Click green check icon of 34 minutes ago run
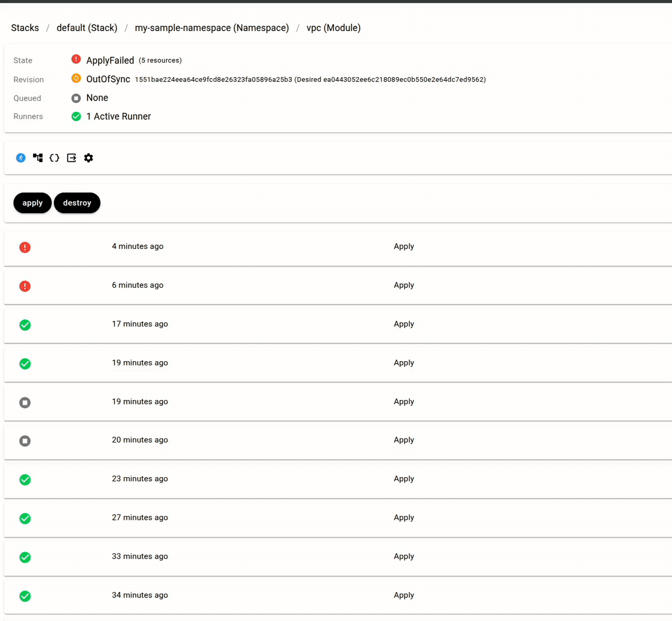This screenshot has width=672, height=621. coord(25,596)
